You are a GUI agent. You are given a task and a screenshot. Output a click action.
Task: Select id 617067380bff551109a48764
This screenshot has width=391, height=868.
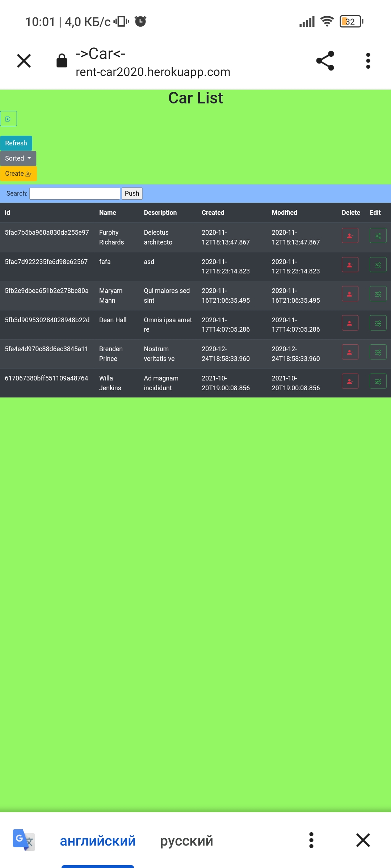click(46, 378)
